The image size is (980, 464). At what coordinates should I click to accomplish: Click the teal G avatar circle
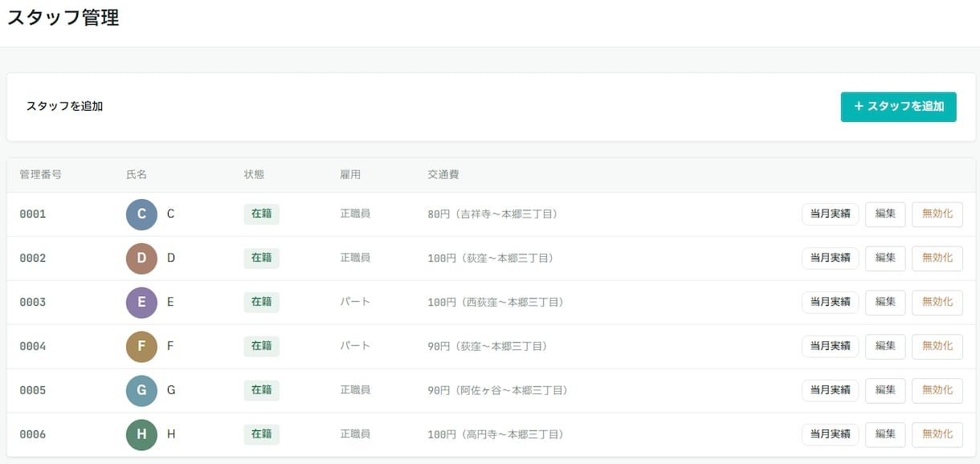click(141, 391)
